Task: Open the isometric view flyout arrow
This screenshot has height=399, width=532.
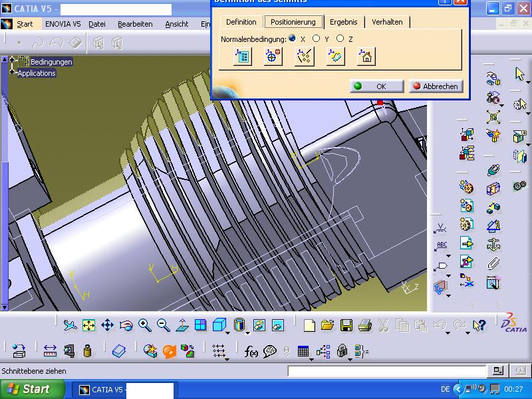Action: coord(227,333)
